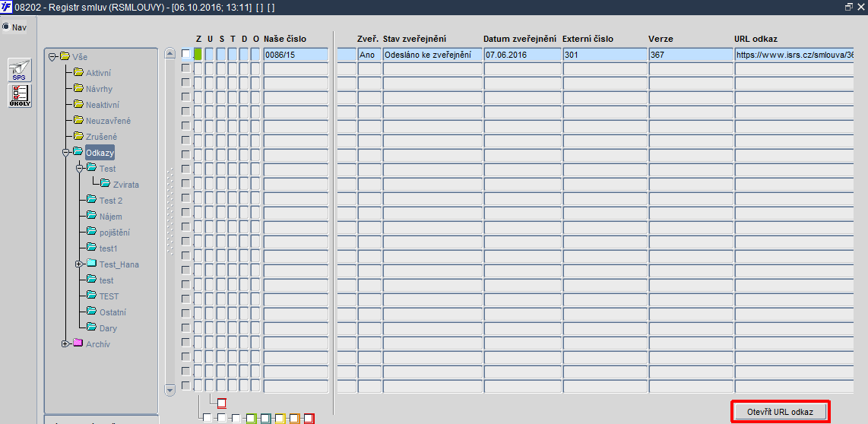This screenshot has width=868, height=424.
Task: Click the folder icon beside Zvirata
Action: coord(105,184)
